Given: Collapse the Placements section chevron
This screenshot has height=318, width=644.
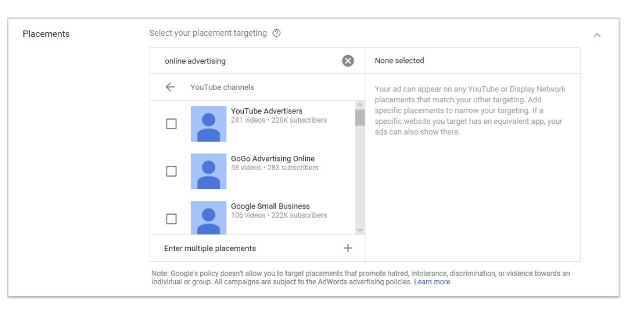Looking at the screenshot, I should pos(596,35).
